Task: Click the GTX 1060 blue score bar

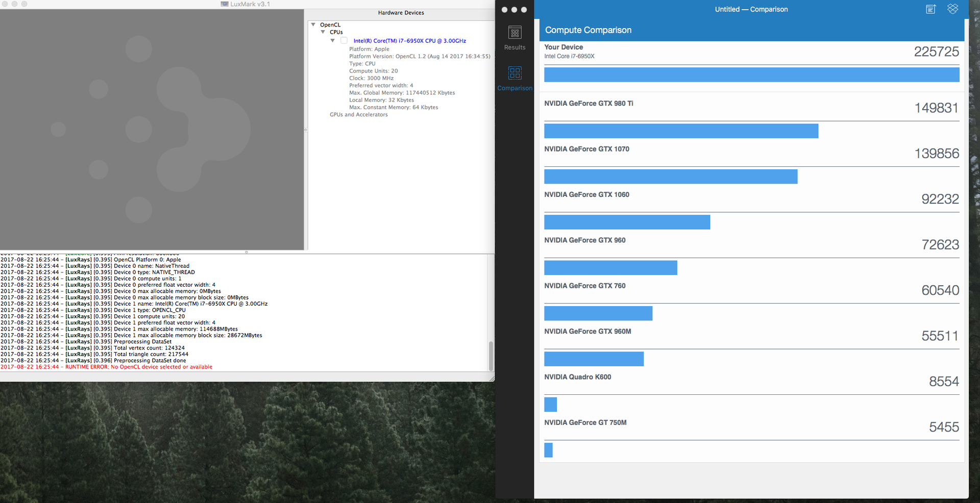Action: click(627, 222)
